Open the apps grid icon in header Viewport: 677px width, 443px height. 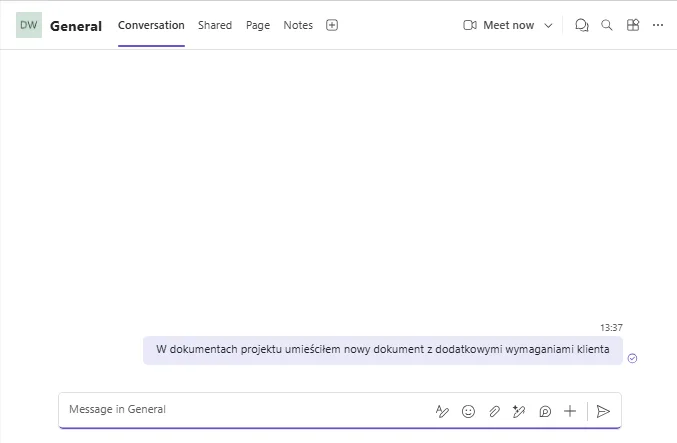coord(633,25)
